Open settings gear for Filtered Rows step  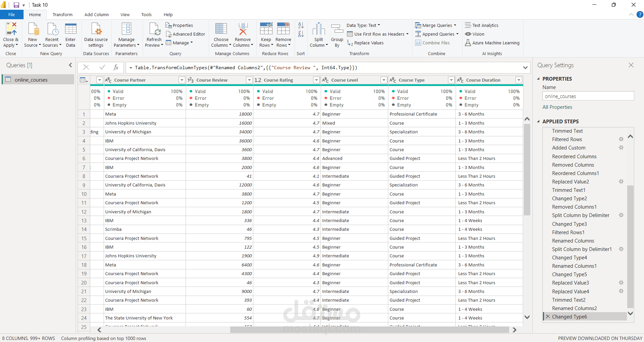pos(621,139)
